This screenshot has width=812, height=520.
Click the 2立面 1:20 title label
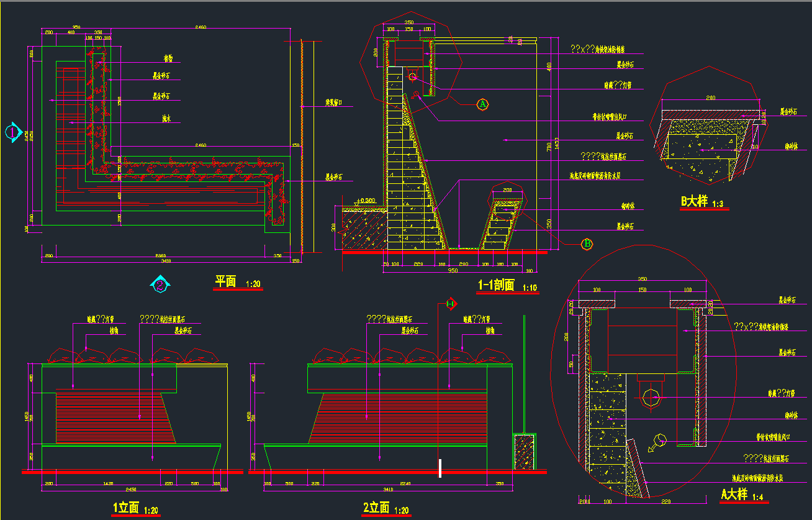(x=386, y=509)
